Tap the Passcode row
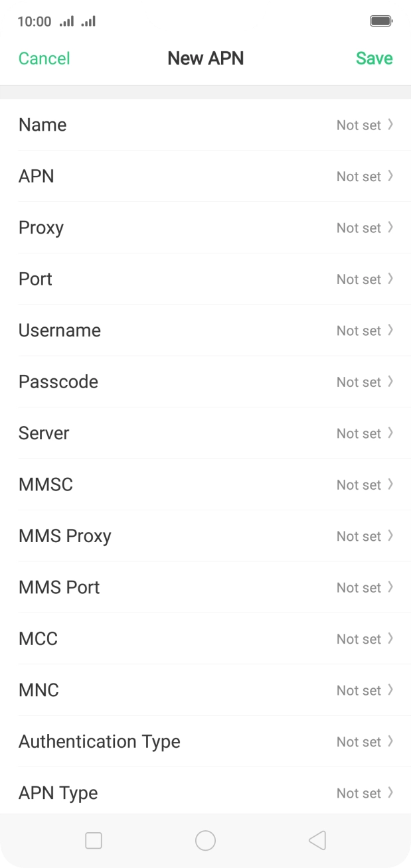This screenshot has height=868, width=411. point(205,382)
